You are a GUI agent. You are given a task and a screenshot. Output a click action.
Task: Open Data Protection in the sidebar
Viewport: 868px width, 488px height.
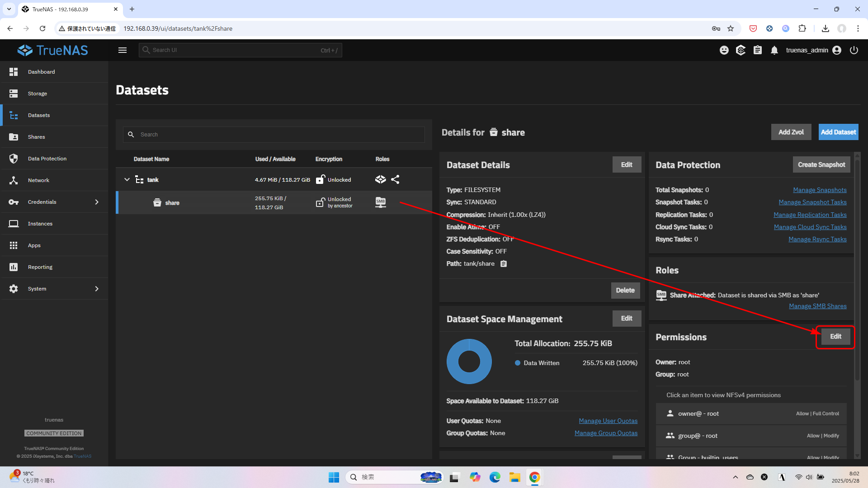click(54, 159)
